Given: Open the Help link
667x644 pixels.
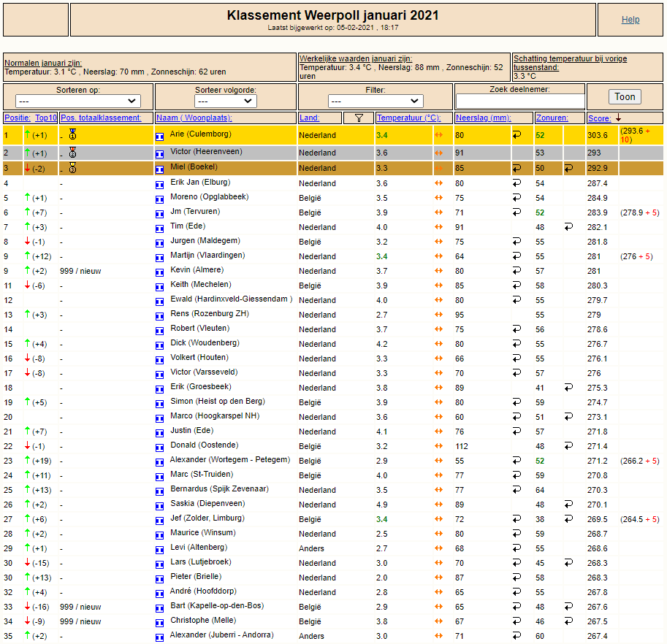Looking at the screenshot, I should (630, 20).
